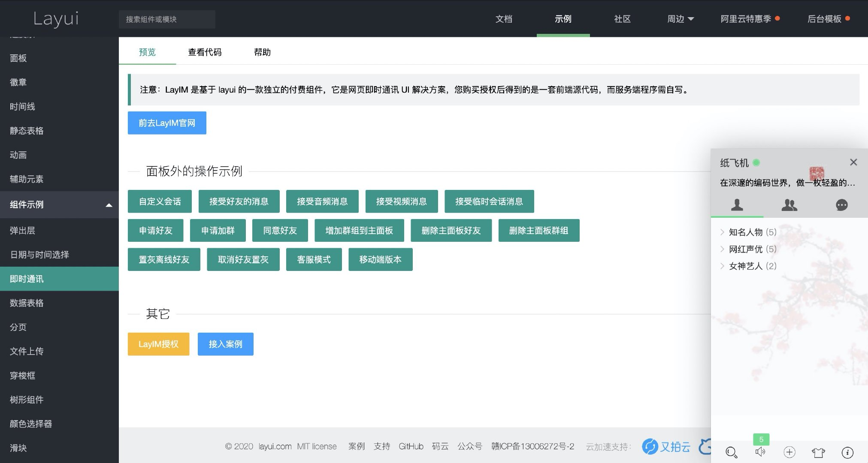Go to 社区 in top navigation
Screen dimensions: 868x463
[622, 19]
